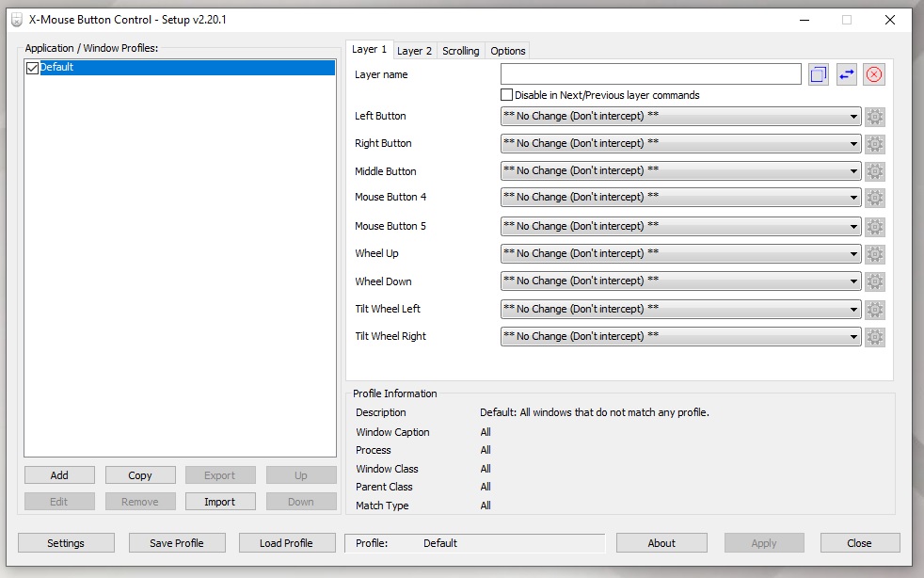Click the gear icon beside Middle Button

point(875,171)
